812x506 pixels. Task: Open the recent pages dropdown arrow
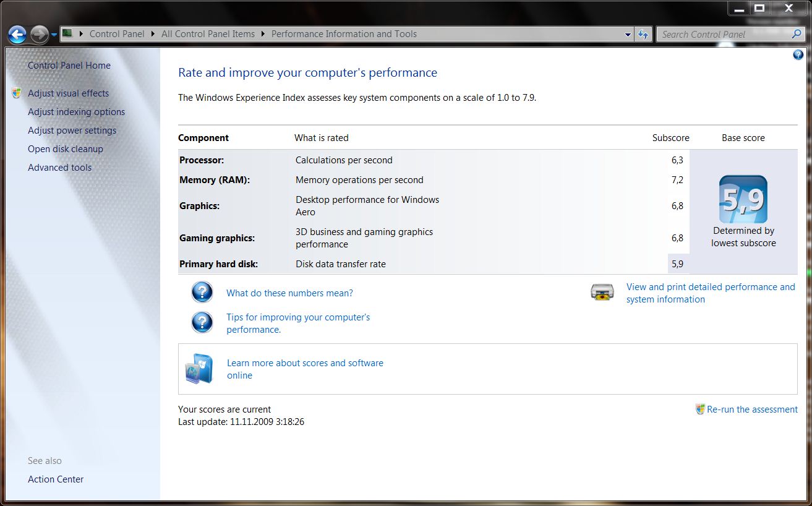54,35
